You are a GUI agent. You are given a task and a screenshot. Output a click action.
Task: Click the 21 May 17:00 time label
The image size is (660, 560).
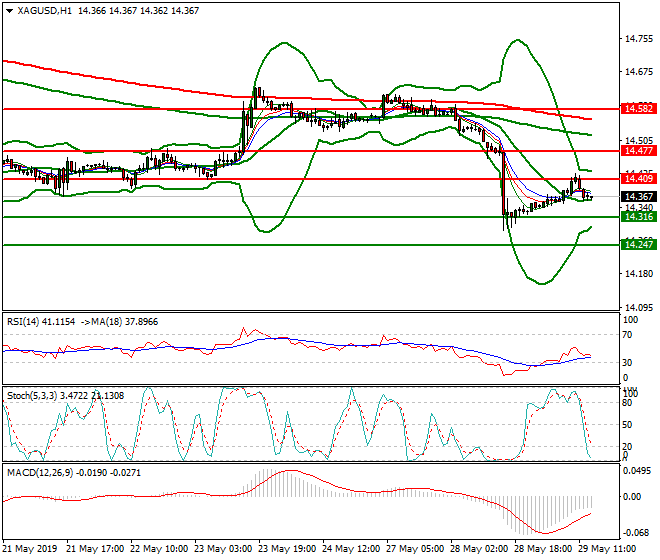pyautogui.click(x=95, y=549)
